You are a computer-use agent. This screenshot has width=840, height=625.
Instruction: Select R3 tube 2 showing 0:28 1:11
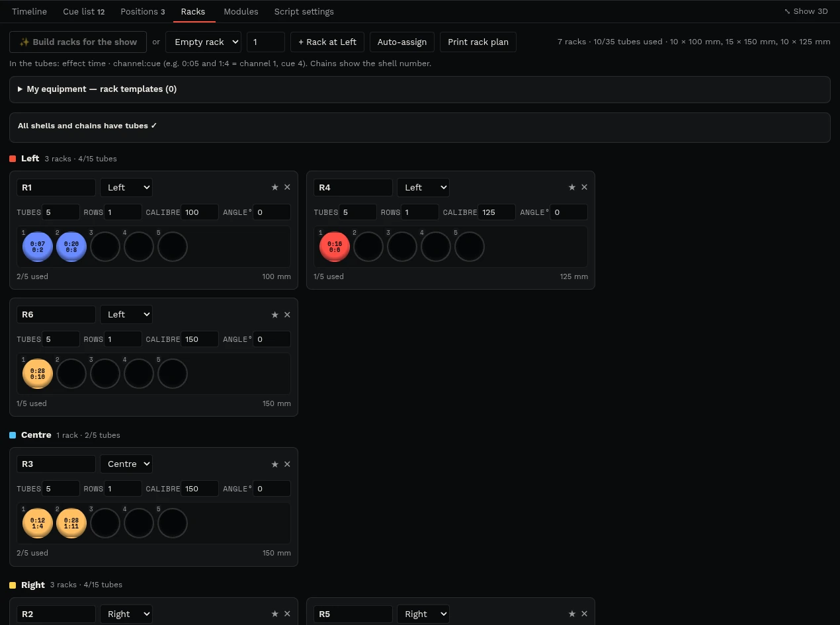[x=71, y=523]
